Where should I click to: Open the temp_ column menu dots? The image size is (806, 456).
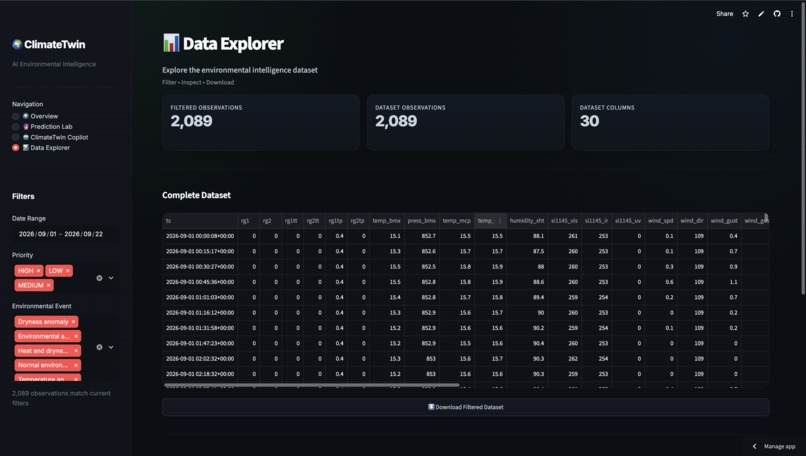[x=500, y=221]
